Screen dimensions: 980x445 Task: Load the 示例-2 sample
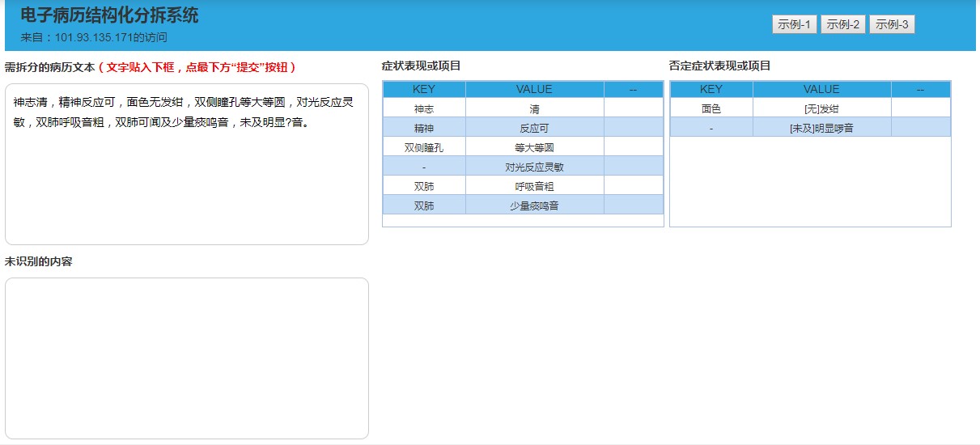tap(843, 24)
